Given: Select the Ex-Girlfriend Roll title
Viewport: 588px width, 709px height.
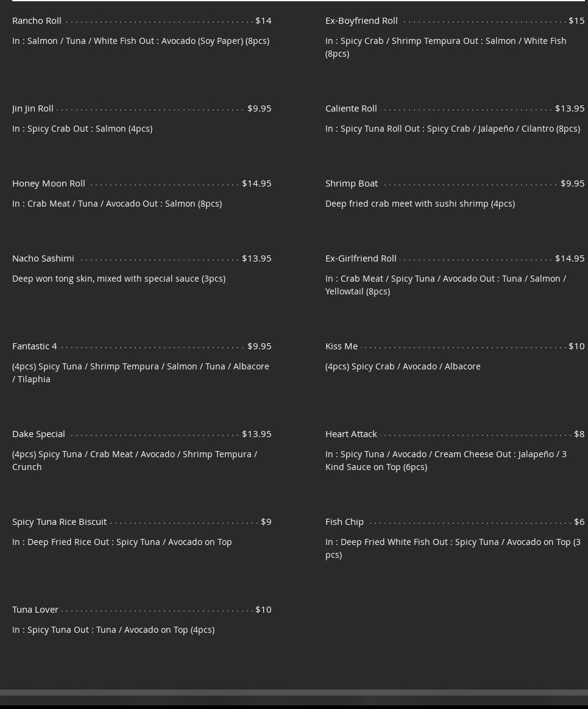Looking at the screenshot, I should [361, 258].
